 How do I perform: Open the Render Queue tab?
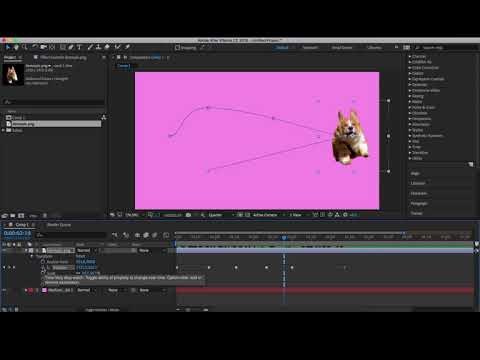[x=59, y=225]
